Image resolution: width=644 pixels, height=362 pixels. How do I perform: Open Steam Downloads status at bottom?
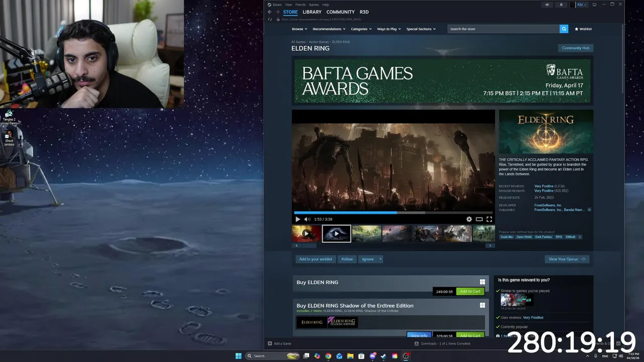click(x=442, y=343)
